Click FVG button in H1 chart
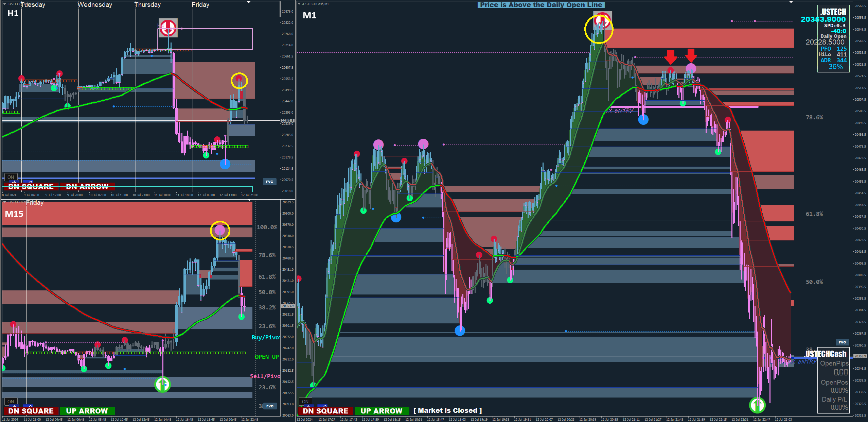 click(269, 182)
